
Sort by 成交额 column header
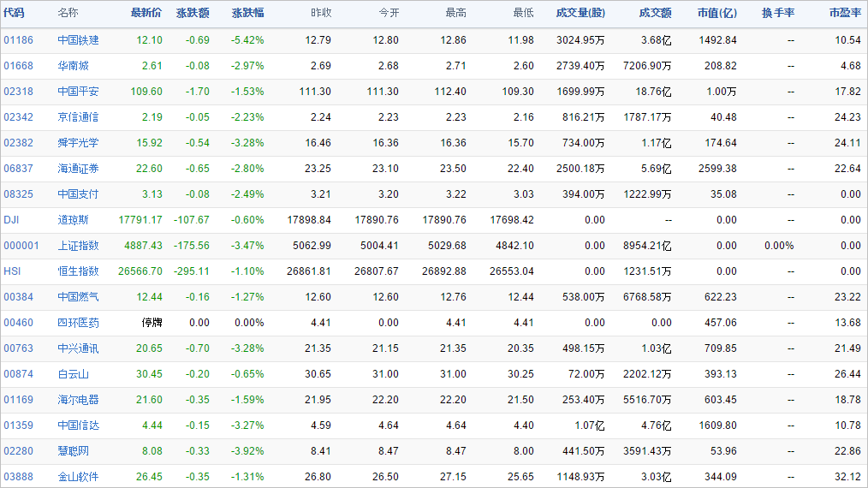[655, 13]
